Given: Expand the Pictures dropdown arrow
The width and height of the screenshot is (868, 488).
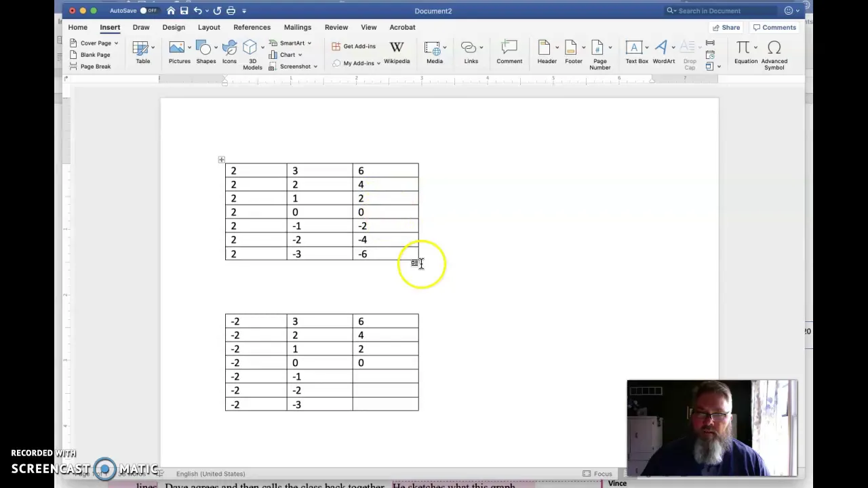Looking at the screenshot, I should (189, 47).
